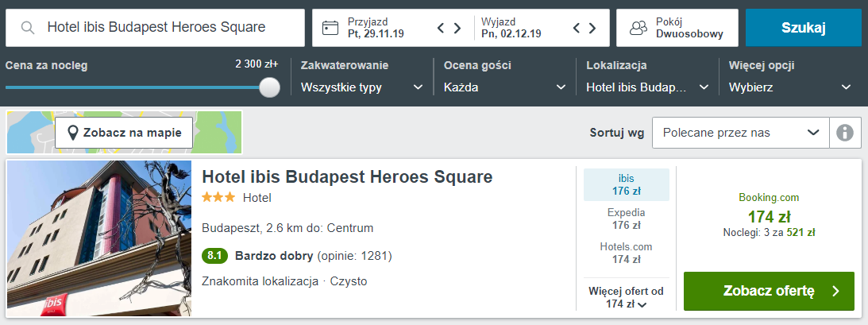This screenshot has width=868, height=325.
Task: Go to next arrival date arrow
Action: [x=457, y=28]
